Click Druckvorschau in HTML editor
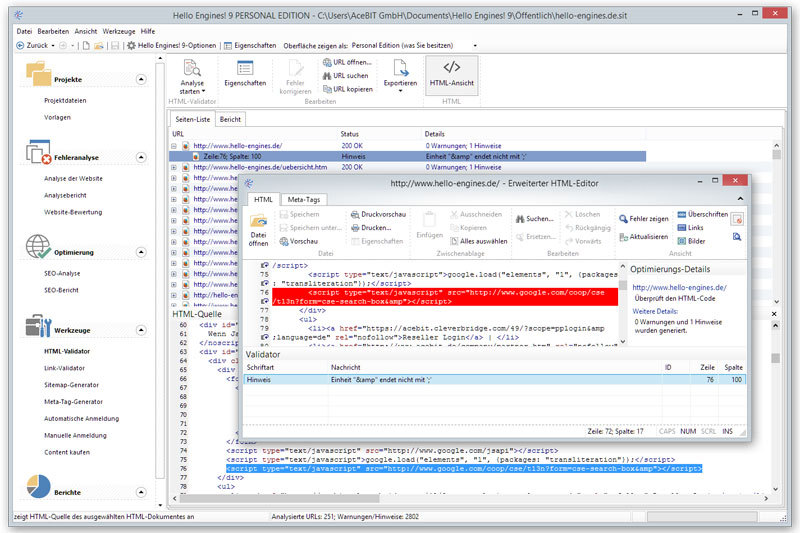The height and width of the screenshot is (533, 800). pyautogui.click(x=379, y=214)
